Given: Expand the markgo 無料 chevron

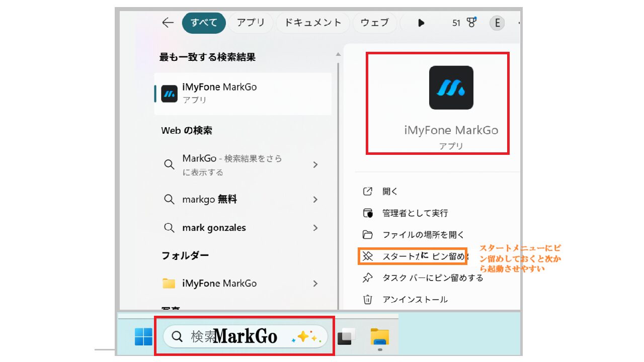Looking at the screenshot, I should [315, 200].
